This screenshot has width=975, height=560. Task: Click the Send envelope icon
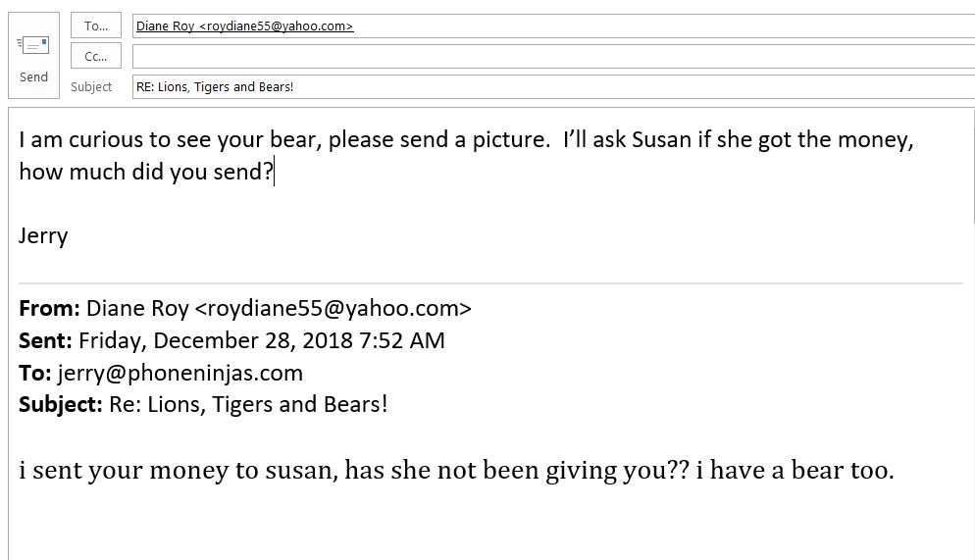33,45
